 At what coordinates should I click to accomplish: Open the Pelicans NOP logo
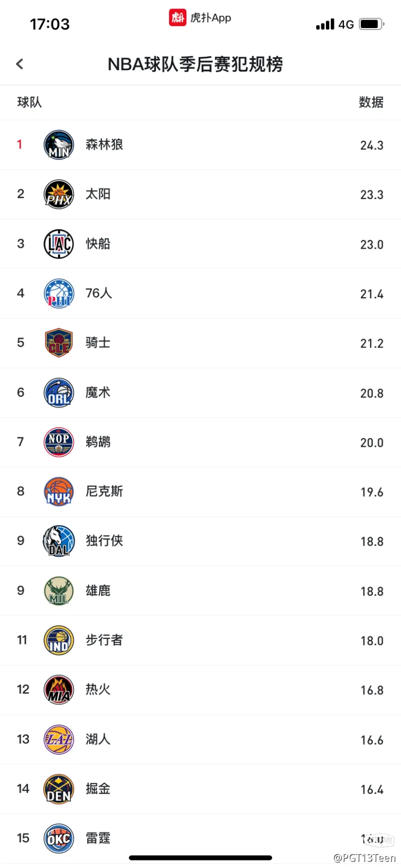(59, 442)
